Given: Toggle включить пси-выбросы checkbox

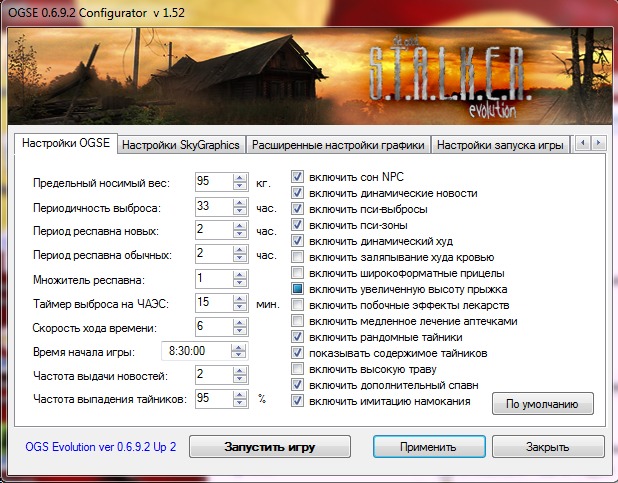Looking at the screenshot, I should point(297,209).
